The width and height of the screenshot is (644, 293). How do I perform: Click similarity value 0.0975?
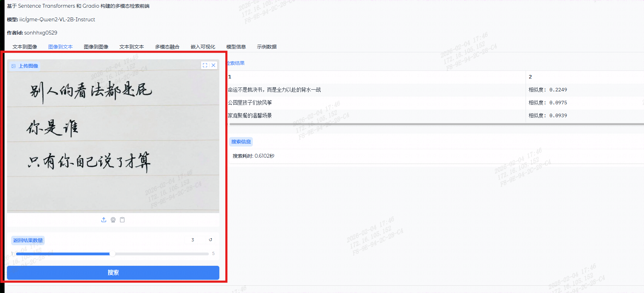pos(558,103)
